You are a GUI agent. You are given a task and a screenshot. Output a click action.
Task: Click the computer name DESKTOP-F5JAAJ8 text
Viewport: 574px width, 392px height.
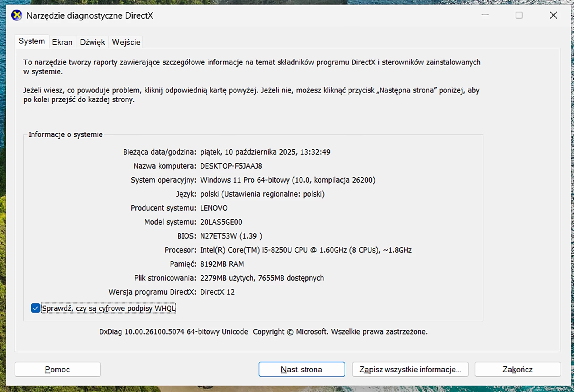231,166
